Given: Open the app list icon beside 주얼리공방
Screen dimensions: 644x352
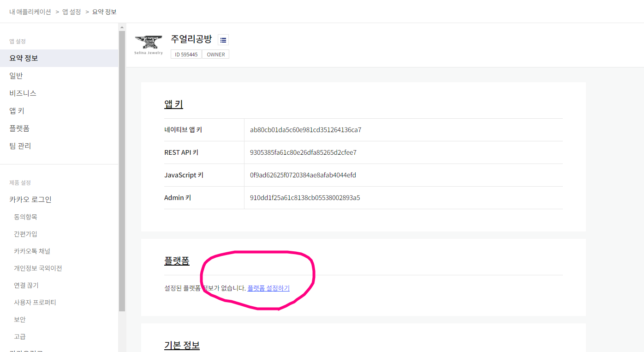Looking at the screenshot, I should [223, 40].
